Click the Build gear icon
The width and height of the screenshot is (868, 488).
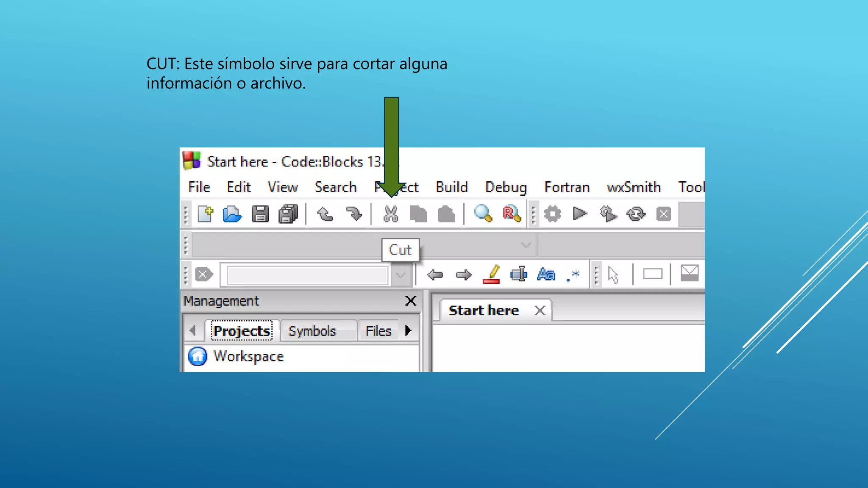click(552, 214)
